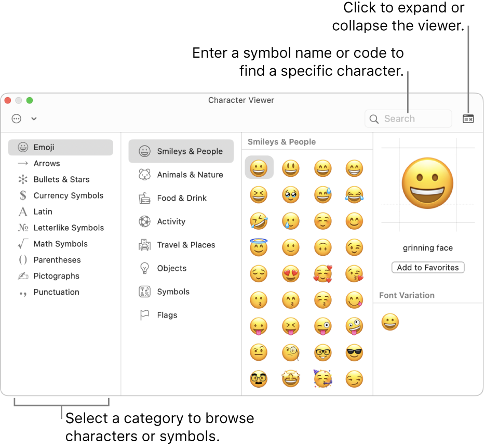Select the Currency Symbols category
The image size is (485, 448).
click(x=68, y=196)
